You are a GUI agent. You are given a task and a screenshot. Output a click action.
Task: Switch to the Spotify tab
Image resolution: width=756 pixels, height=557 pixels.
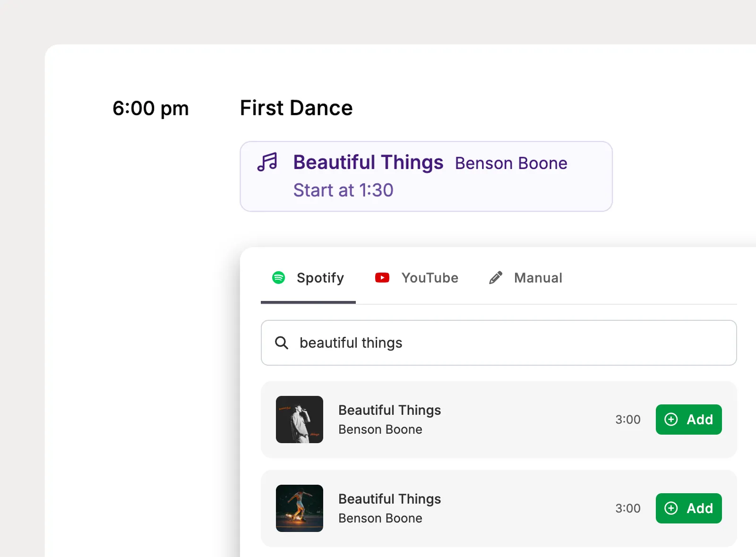coord(308,278)
